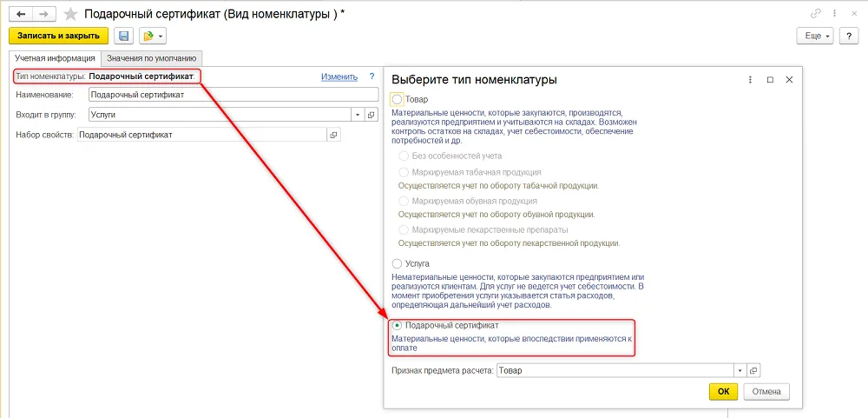Select the Подарочный сертификат radio button
The width and height of the screenshot is (868, 418).
coord(397,325)
